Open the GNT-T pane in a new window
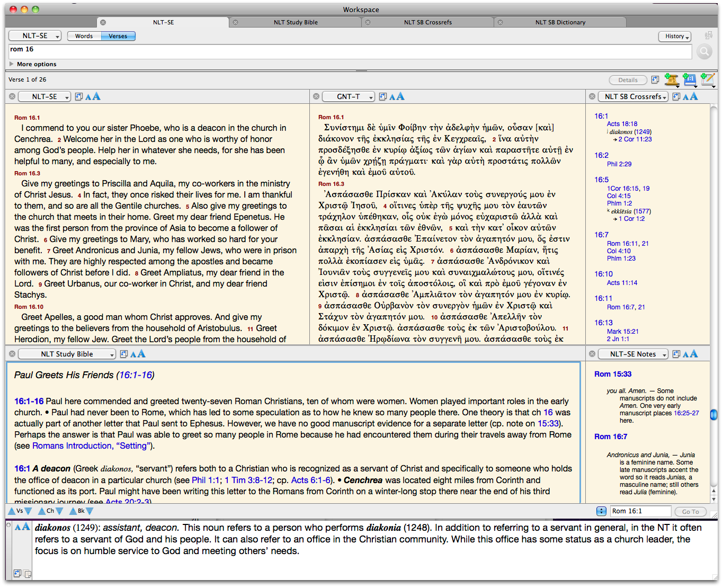Screen dimensions: 723x588 pyautogui.click(x=383, y=96)
